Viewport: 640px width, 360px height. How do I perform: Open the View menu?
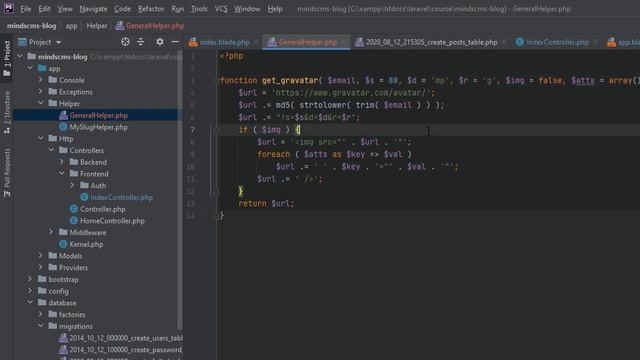tap(65, 9)
